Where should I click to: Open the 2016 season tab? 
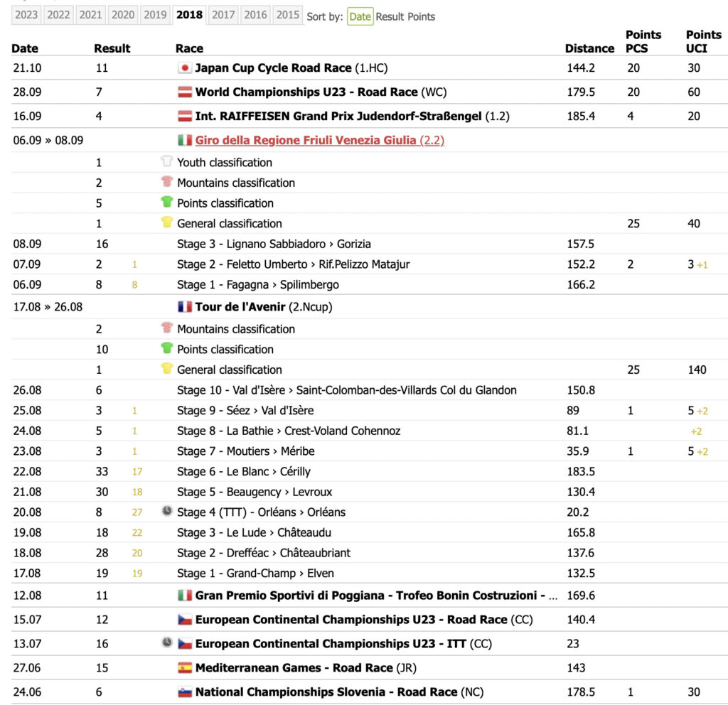coord(255,15)
